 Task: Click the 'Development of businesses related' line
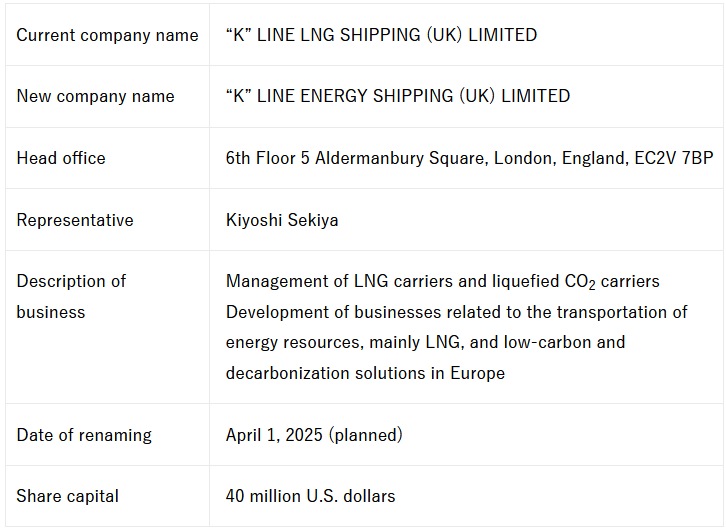456,312
